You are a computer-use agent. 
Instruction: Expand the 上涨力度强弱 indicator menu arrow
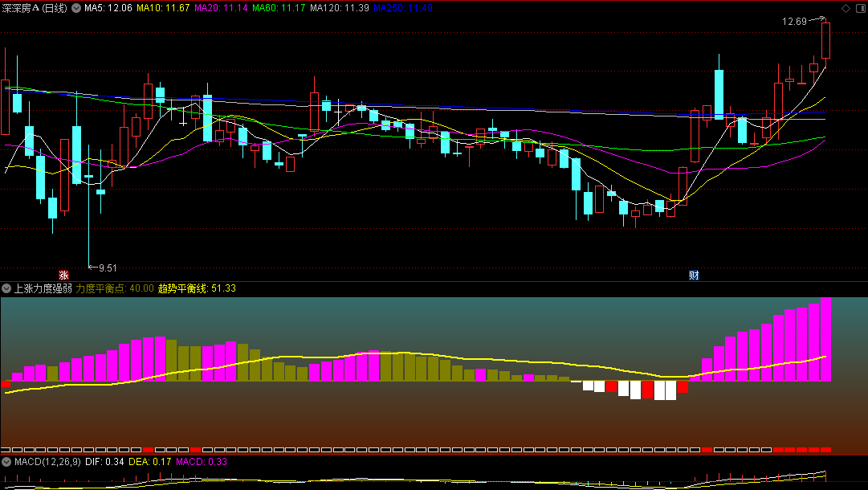(x=6, y=288)
